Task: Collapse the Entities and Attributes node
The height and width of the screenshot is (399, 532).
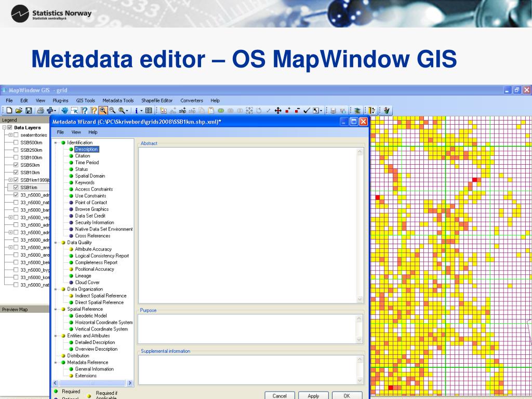Action: [x=56, y=336]
